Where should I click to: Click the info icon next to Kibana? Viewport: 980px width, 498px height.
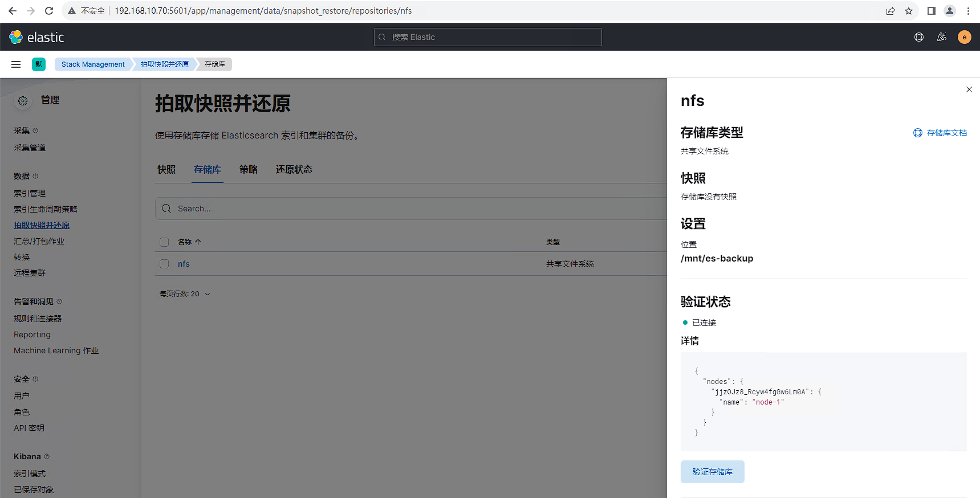click(47, 456)
